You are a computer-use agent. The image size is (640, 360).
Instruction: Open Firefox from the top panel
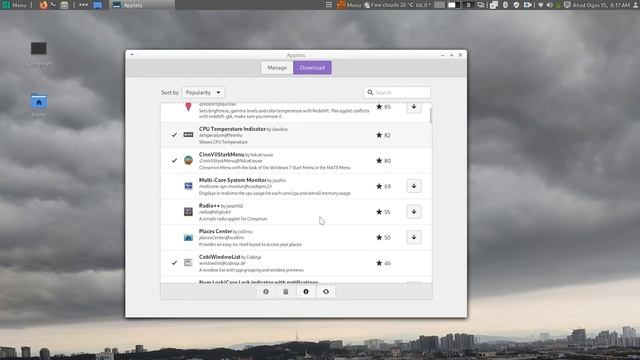(x=43, y=5)
